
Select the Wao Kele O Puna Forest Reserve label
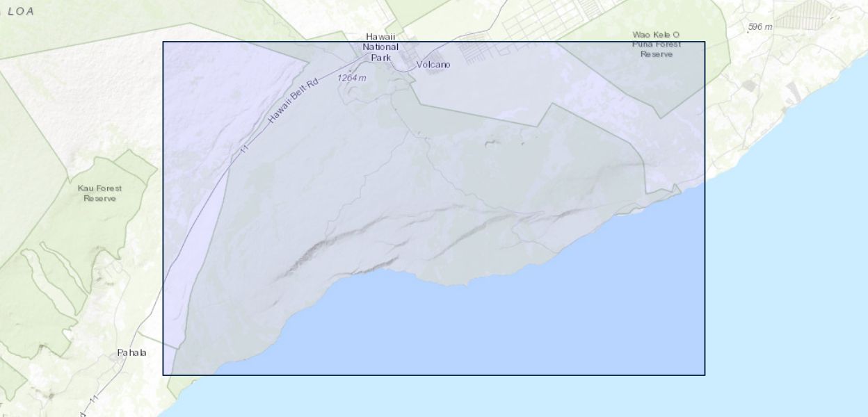656,44
